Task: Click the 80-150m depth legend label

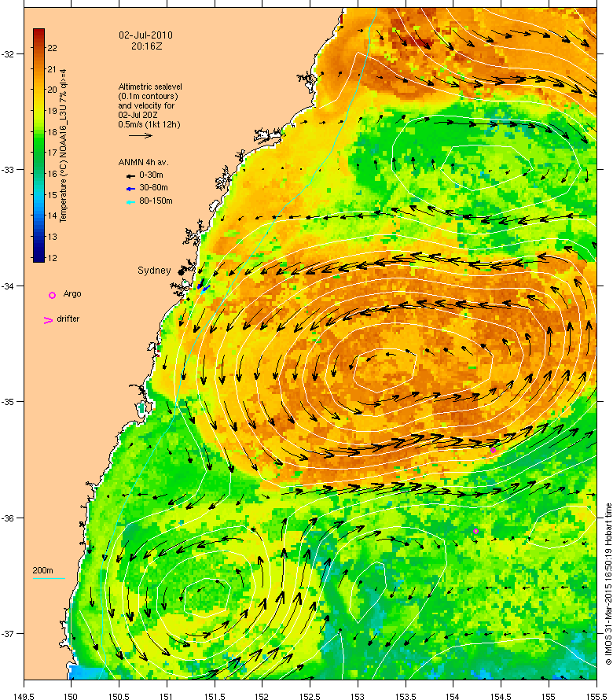Action: click(156, 201)
